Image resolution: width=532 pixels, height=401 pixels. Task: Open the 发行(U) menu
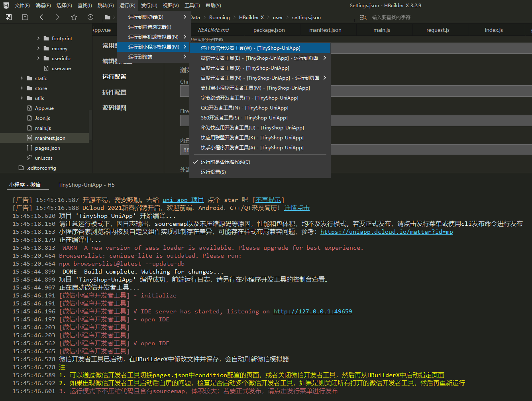pyautogui.click(x=149, y=6)
